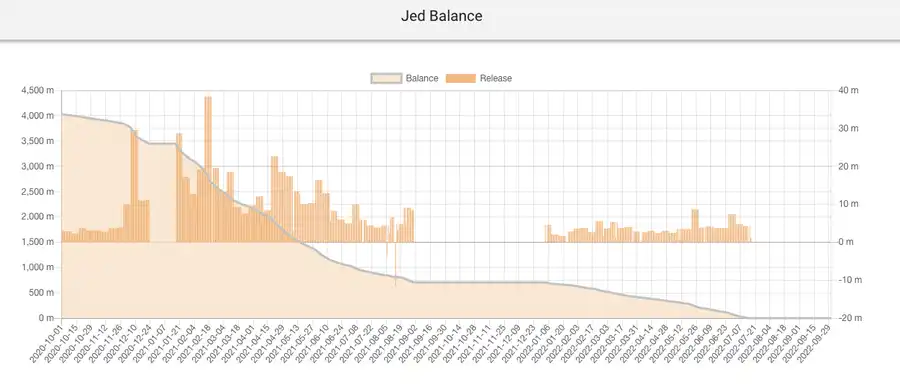Click the 2022-09-29 x-axis date label

tap(812, 342)
